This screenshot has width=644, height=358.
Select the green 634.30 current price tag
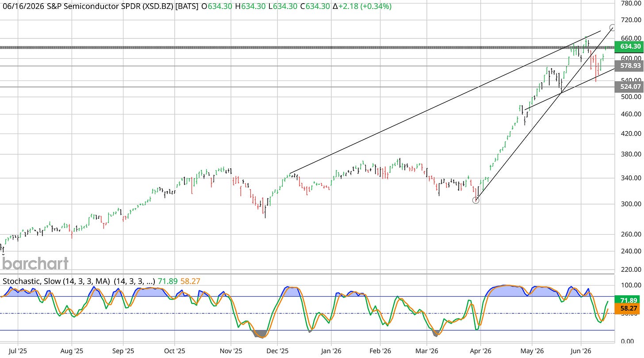click(x=629, y=46)
